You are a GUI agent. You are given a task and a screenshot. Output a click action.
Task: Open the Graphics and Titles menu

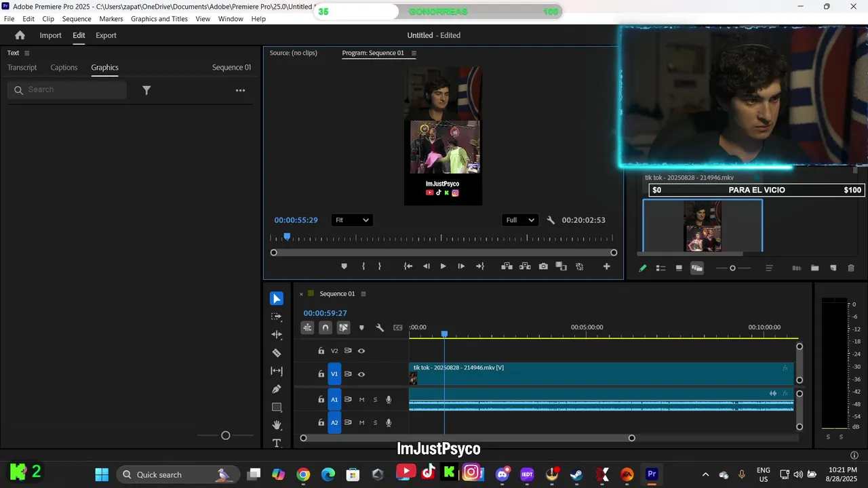[x=159, y=19]
